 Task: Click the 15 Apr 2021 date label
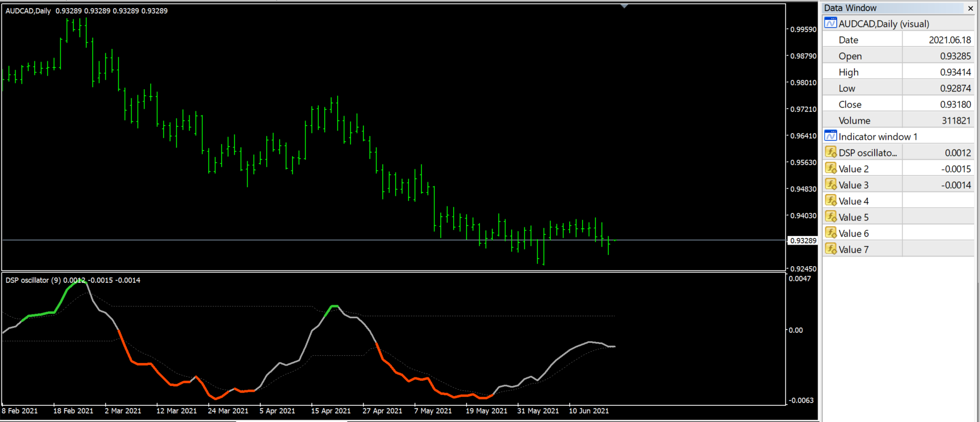click(331, 411)
